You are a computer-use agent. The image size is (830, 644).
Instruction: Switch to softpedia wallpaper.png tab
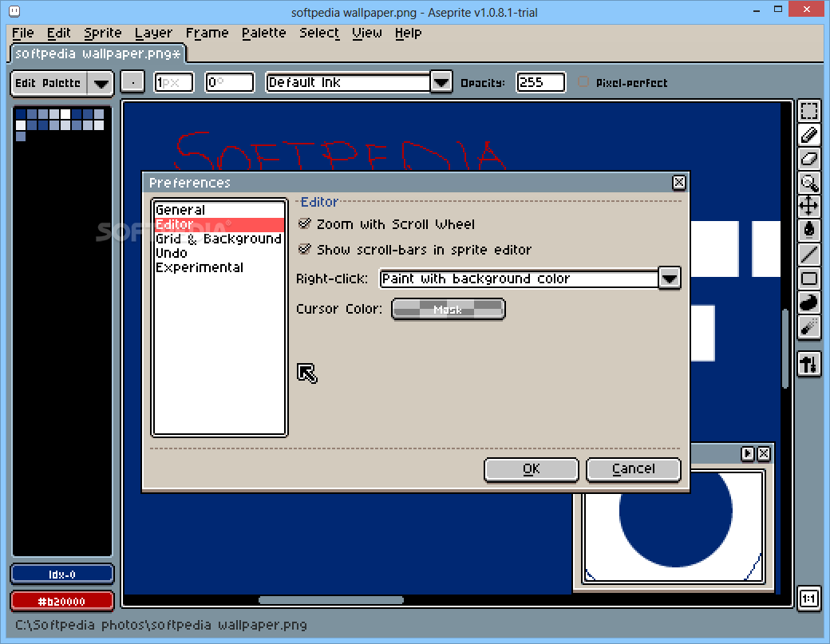pos(98,54)
